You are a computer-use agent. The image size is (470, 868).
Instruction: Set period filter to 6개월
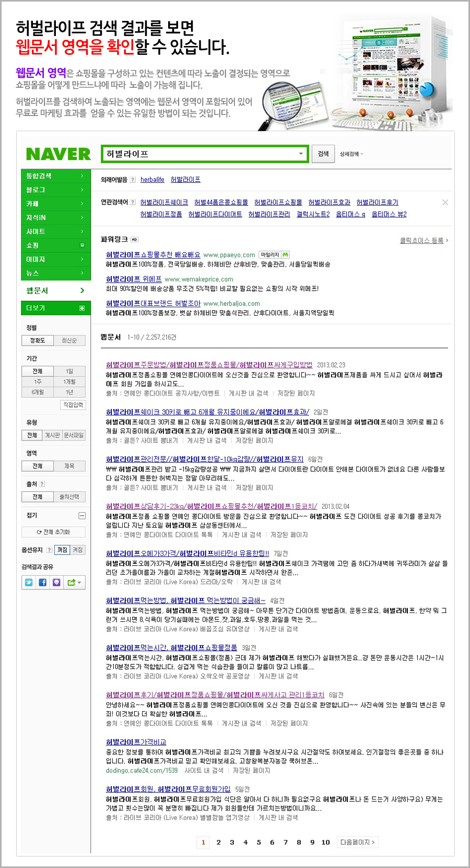(x=38, y=392)
